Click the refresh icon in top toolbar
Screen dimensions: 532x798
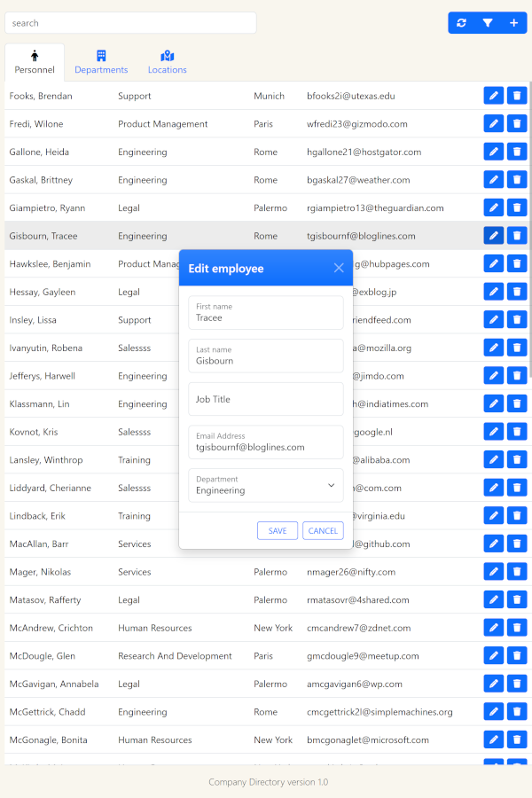[x=461, y=23]
